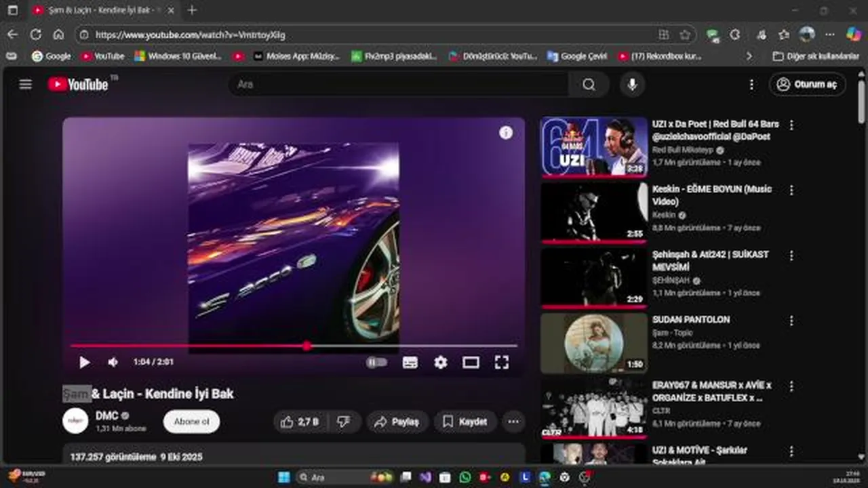Click the YouTube Ara search field
This screenshot has height=488, width=868.
399,84
